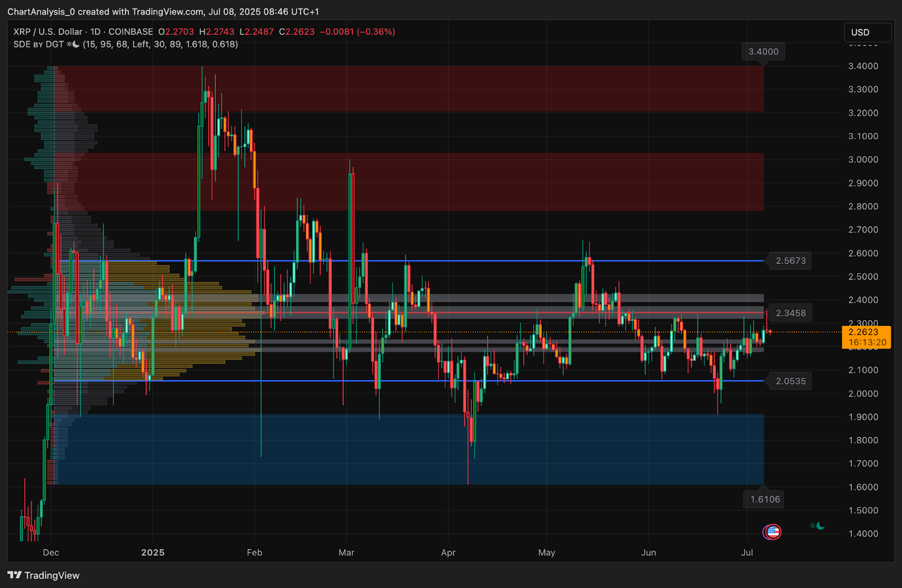Viewport: 902px width, 588px height.
Task: Click the open value O2.2703
Action: 176,32
